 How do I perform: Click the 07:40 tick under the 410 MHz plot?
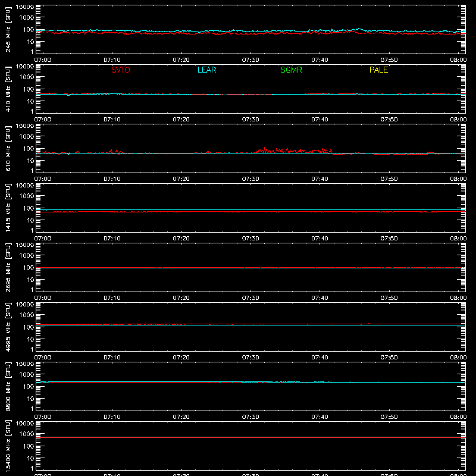coord(320,120)
